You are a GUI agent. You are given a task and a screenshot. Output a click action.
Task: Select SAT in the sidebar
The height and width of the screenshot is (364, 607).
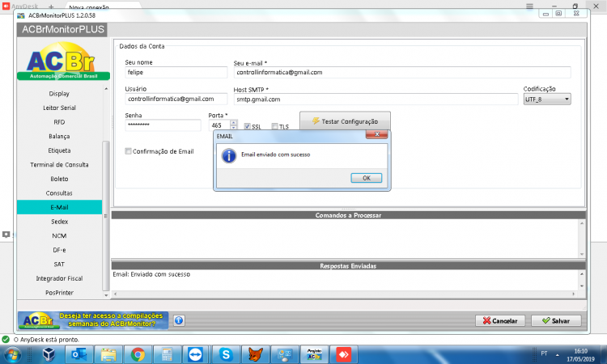click(x=59, y=265)
